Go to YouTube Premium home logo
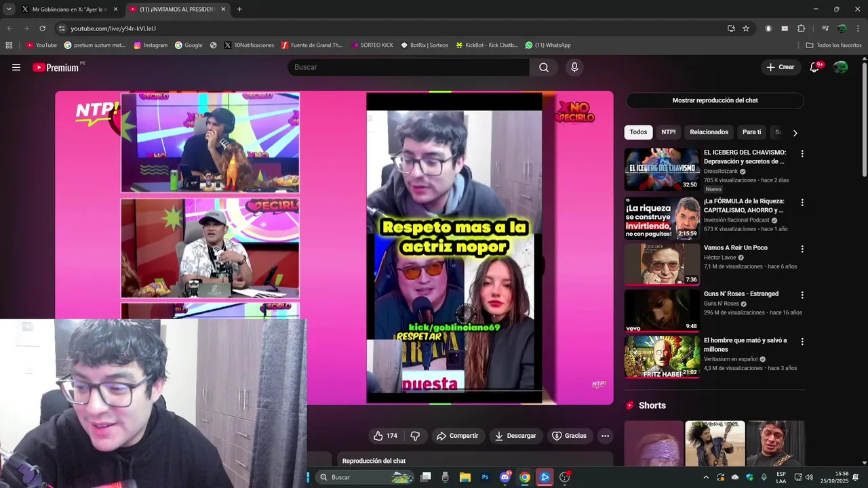This screenshot has width=868, height=488. pyautogui.click(x=56, y=67)
